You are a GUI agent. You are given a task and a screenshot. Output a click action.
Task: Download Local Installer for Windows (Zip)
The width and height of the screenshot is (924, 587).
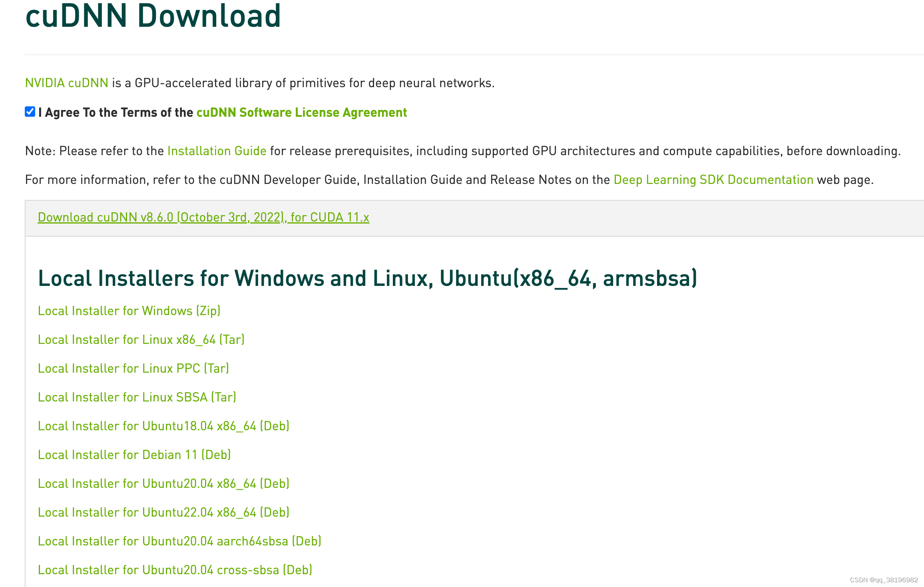tap(129, 311)
